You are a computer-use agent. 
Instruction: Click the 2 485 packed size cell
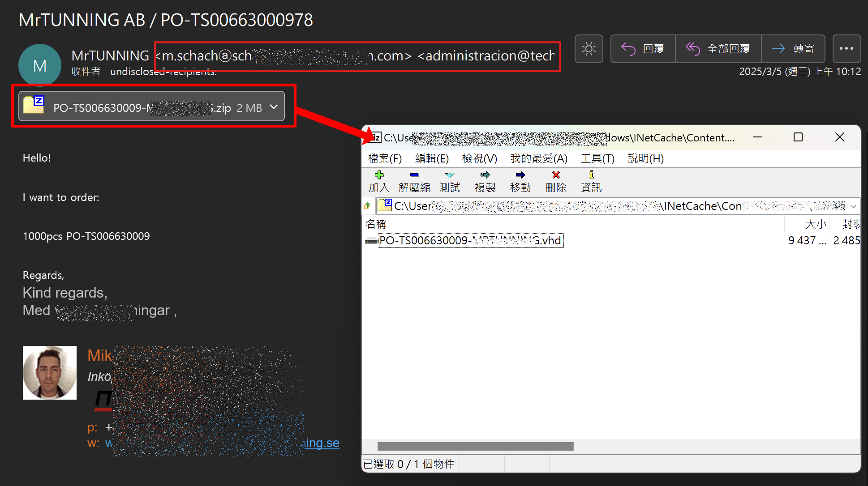pos(846,240)
